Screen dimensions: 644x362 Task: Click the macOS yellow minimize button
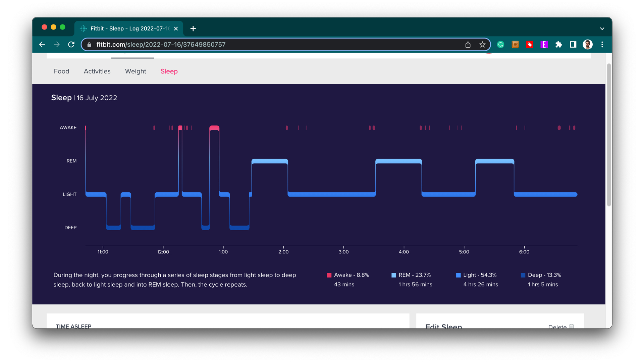pyautogui.click(x=53, y=27)
